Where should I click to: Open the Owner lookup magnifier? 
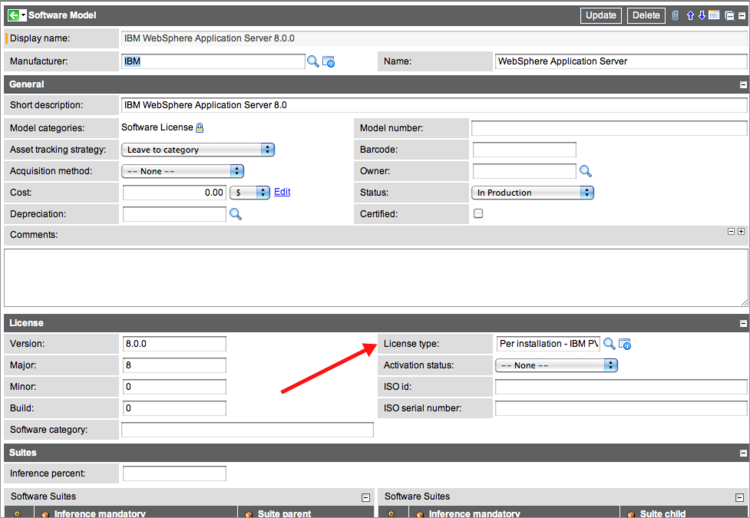point(585,171)
